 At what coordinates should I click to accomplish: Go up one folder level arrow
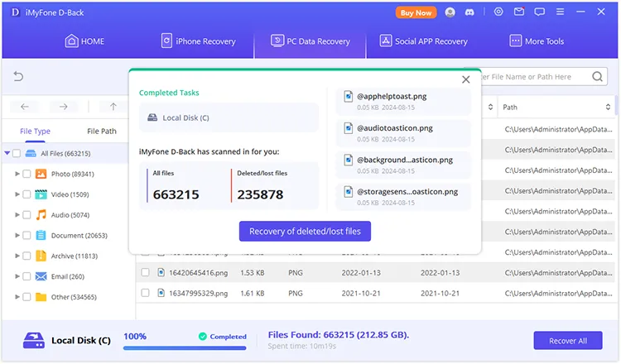113,107
